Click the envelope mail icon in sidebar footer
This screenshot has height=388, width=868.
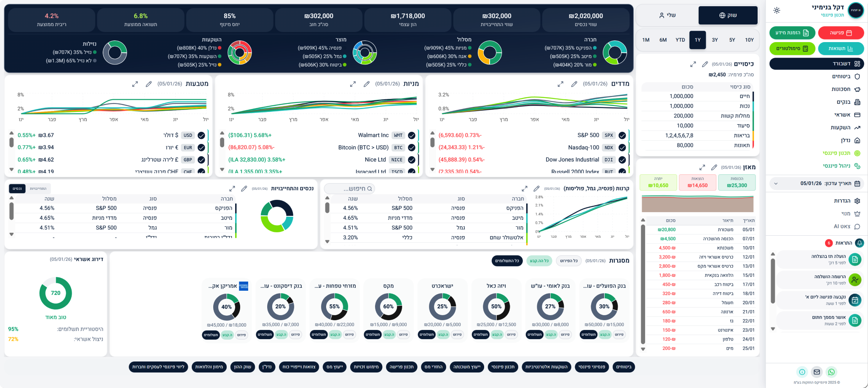point(817,372)
